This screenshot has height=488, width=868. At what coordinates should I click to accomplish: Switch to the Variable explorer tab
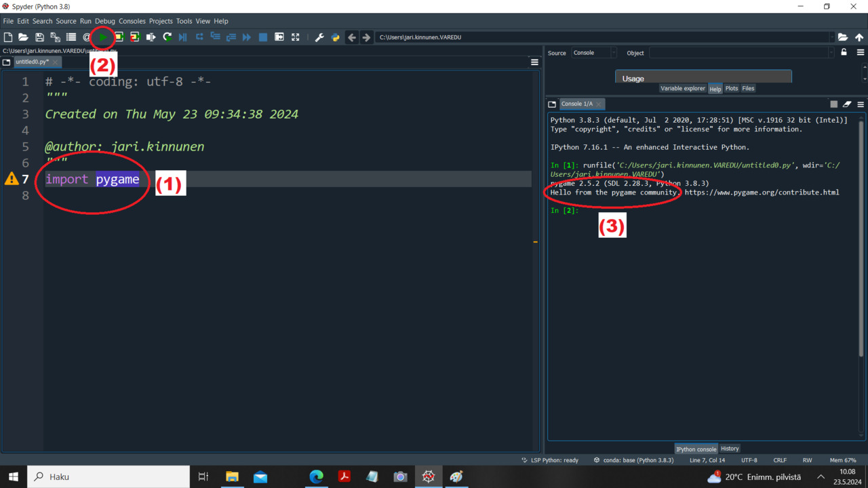point(683,88)
